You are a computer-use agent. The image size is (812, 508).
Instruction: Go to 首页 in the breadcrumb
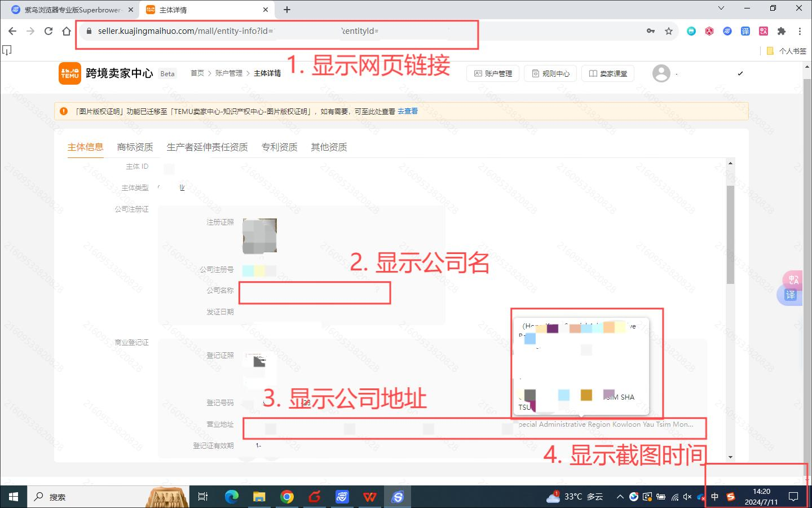click(197, 73)
